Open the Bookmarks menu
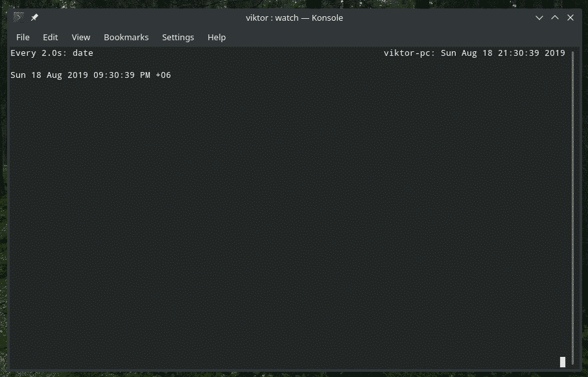588x377 pixels. click(126, 37)
